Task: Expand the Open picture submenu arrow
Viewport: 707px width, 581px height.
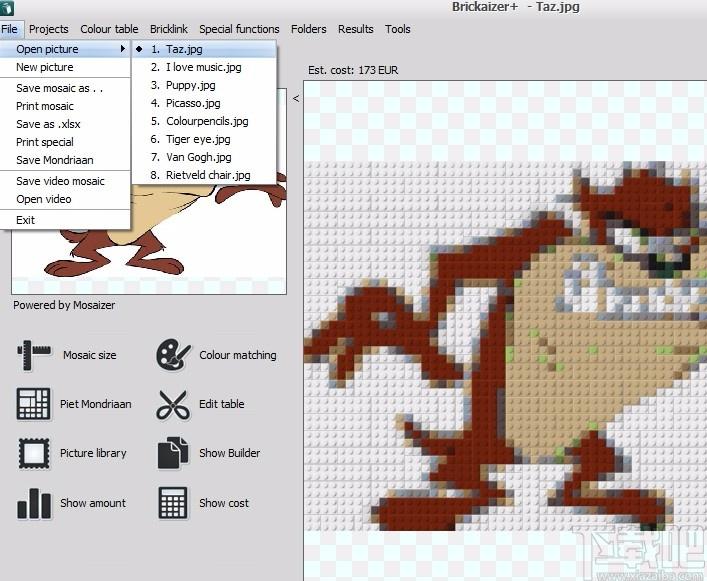Action: pyautogui.click(x=123, y=49)
